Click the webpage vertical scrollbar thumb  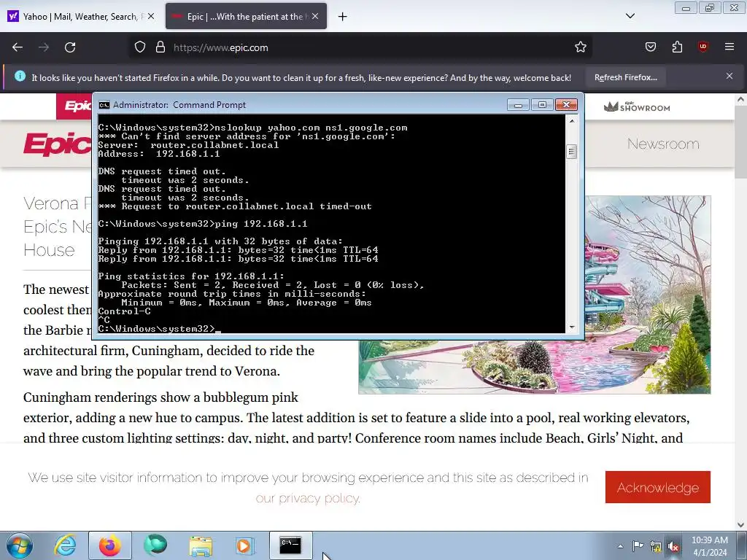pos(740,142)
